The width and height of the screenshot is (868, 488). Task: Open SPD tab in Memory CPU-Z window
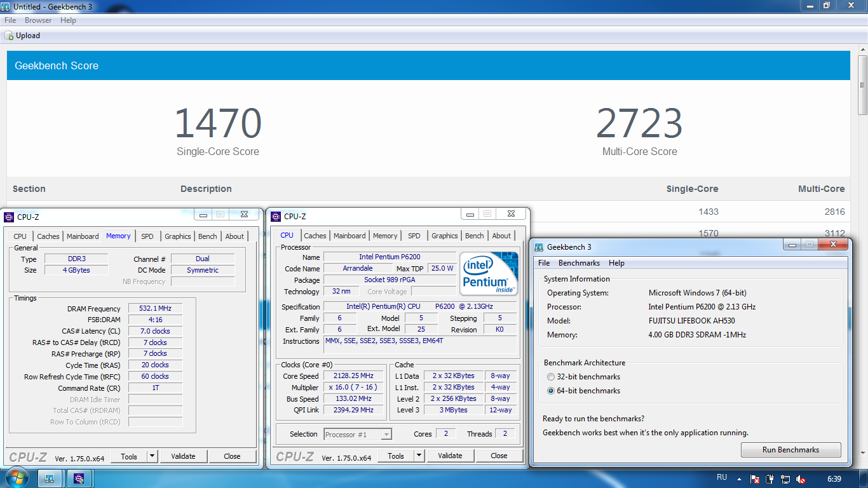tap(147, 236)
